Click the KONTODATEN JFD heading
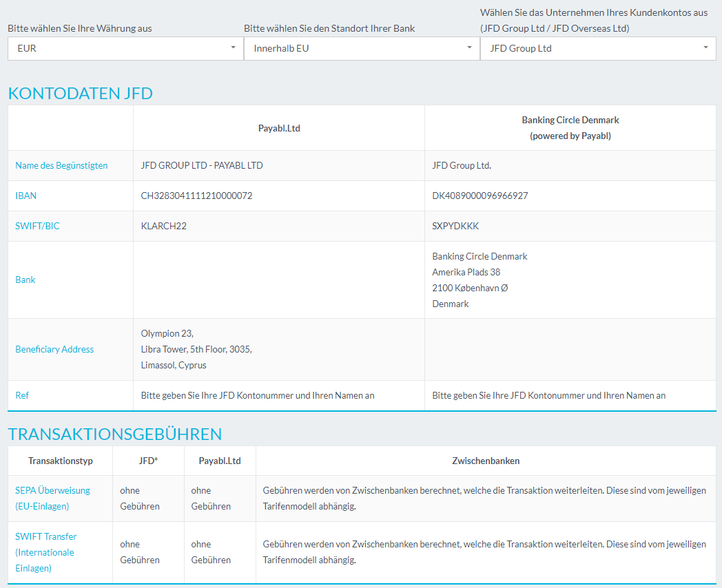The width and height of the screenshot is (722, 588). tap(81, 94)
